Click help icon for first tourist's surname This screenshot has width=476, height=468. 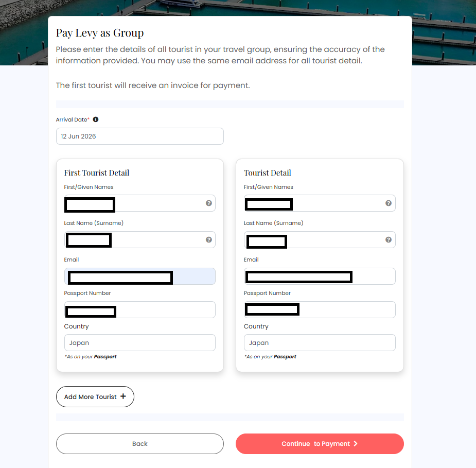pos(209,239)
